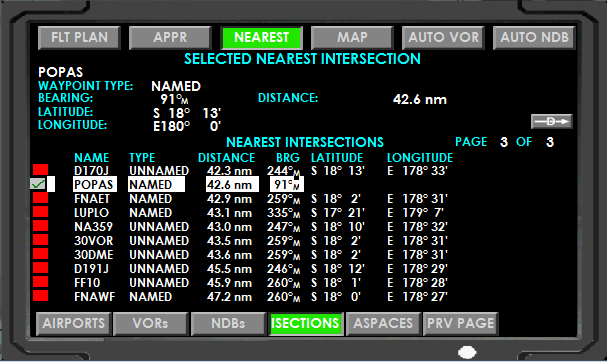Select the red box for FNAET
Screen dimensions: 607x362
40,198
